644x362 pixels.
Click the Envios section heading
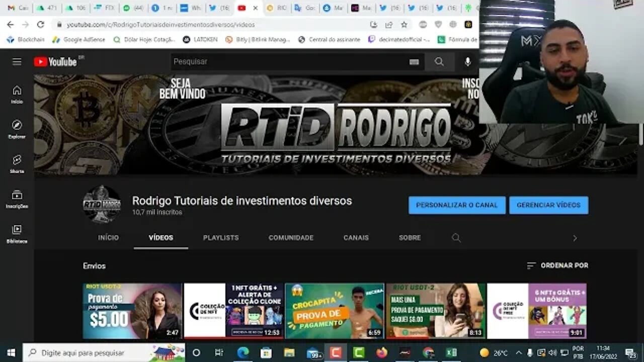pyautogui.click(x=94, y=266)
